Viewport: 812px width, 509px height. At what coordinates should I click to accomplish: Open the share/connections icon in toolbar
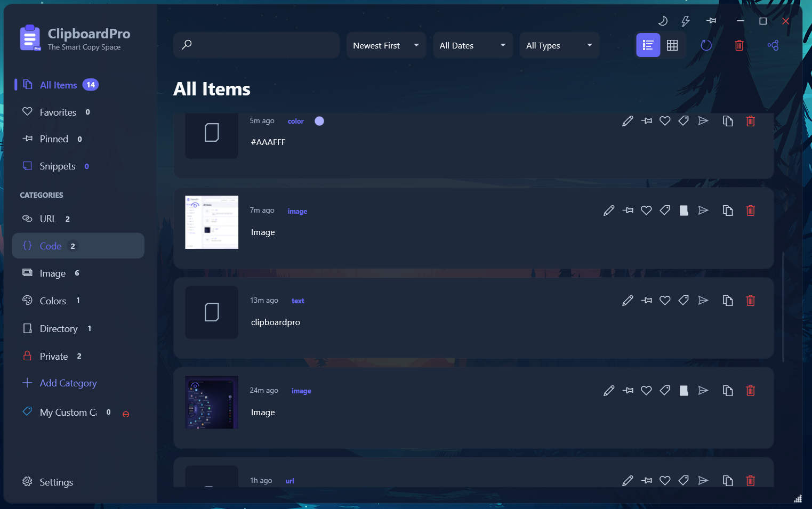pyautogui.click(x=773, y=45)
